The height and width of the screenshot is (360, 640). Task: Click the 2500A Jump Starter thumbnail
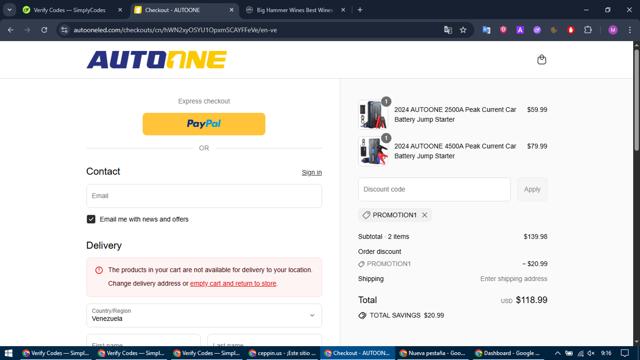tap(372, 114)
